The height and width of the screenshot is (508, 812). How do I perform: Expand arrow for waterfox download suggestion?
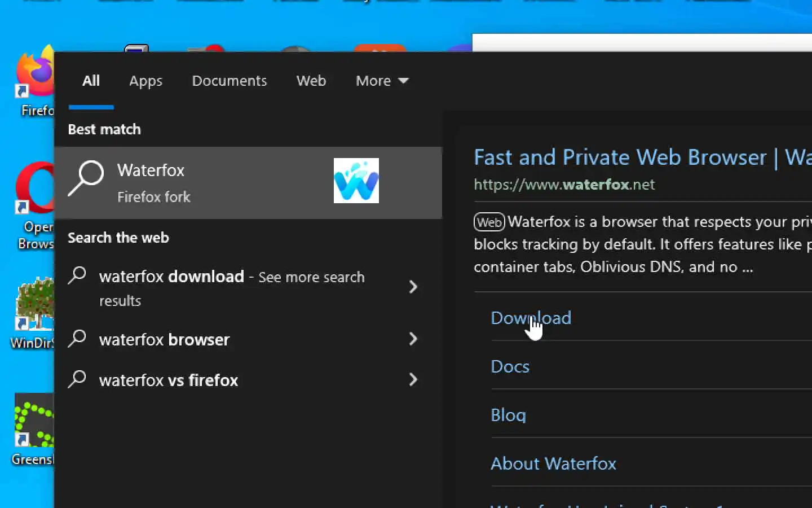(413, 287)
